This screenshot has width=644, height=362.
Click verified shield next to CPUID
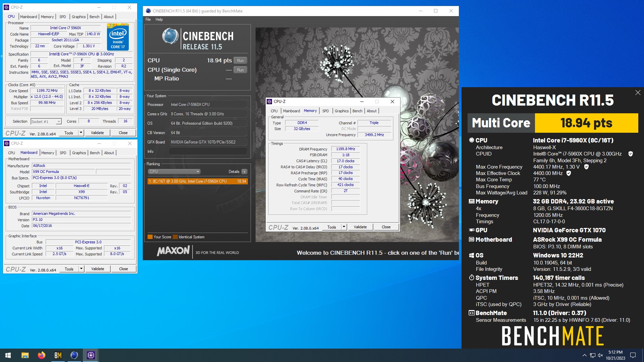[631, 154]
